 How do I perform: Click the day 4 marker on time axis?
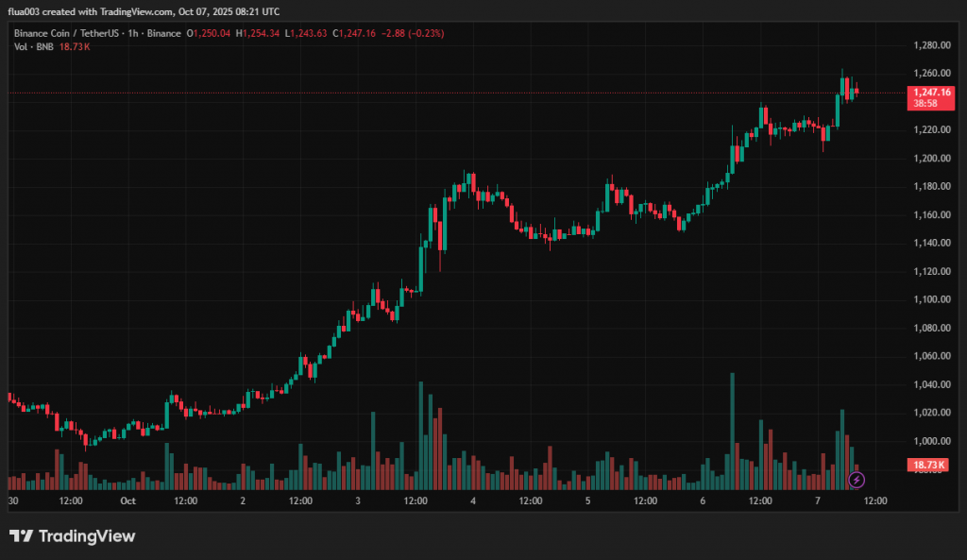[x=472, y=501]
